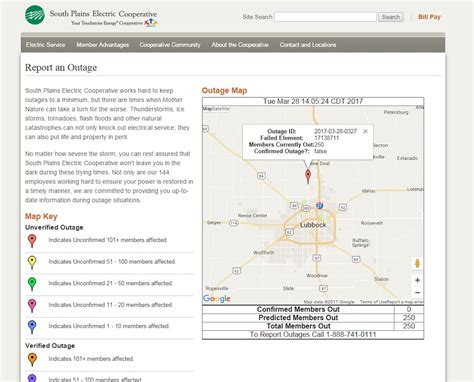474x382 pixels.
Task: Click blue Unconfirmed 1 - 10 pin icon
Action: coord(32,327)
